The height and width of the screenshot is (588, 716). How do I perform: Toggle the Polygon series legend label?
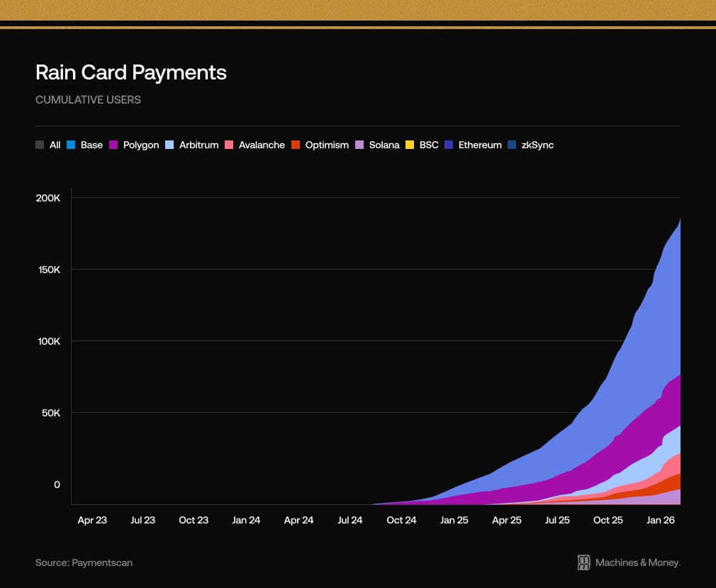coord(141,145)
